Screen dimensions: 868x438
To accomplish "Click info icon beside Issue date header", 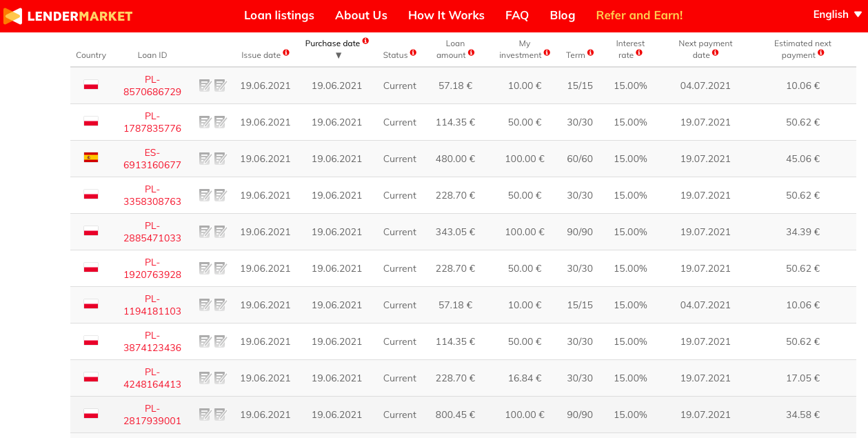I will pyautogui.click(x=286, y=52).
